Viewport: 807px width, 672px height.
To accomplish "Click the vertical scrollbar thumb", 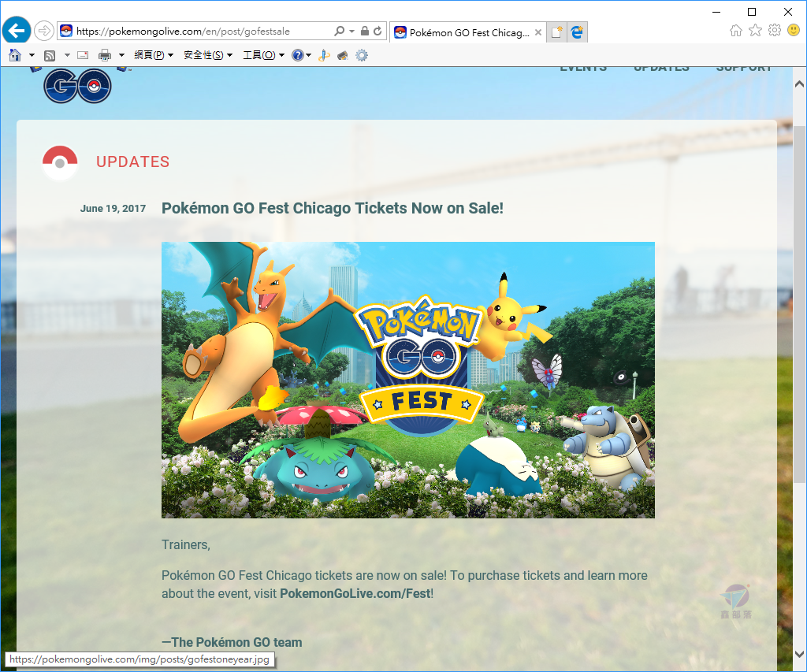I will click(799, 303).
